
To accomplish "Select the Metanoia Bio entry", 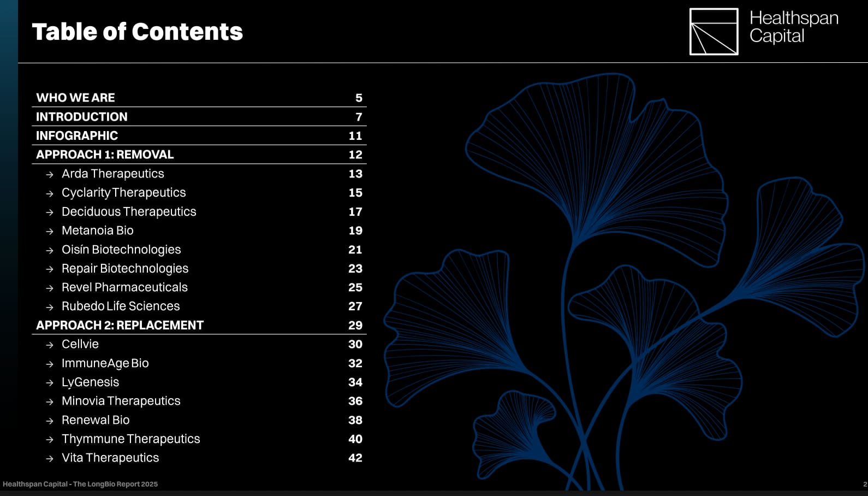I will click(x=97, y=231).
